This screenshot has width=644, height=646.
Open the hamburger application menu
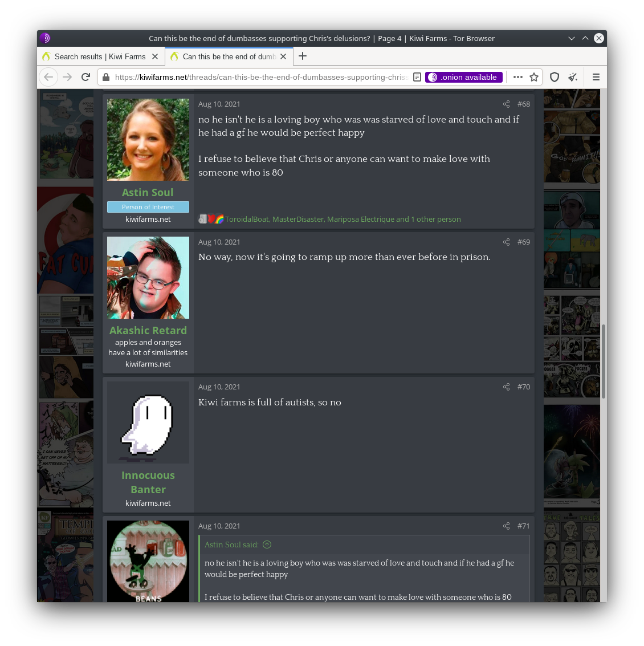(x=596, y=77)
